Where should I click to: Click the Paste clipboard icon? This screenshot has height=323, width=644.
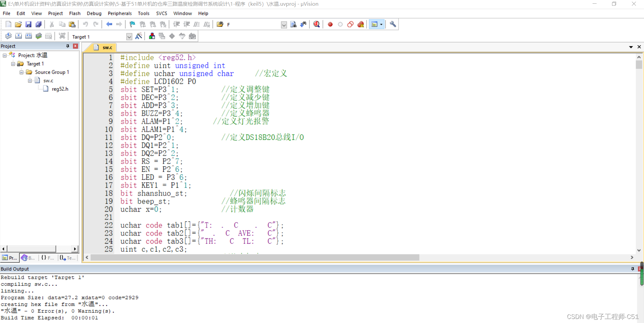pyautogui.click(x=72, y=24)
